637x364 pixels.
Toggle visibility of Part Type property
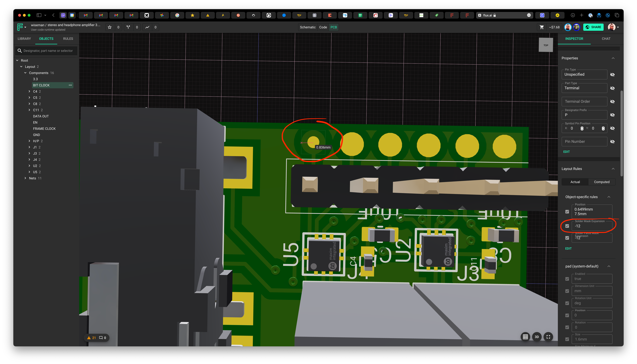tap(612, 88)
